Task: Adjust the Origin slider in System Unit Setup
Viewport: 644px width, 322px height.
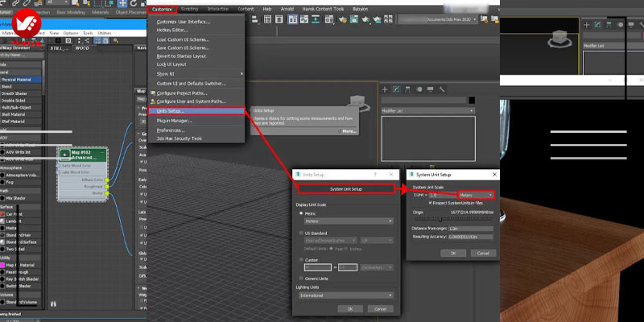Action: 440,219
